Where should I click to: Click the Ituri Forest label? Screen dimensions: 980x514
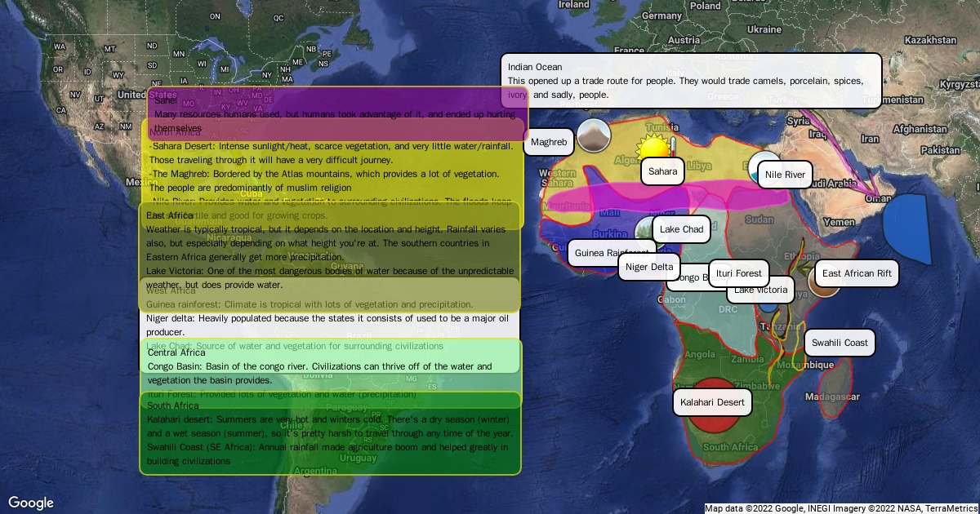point(738,273)
